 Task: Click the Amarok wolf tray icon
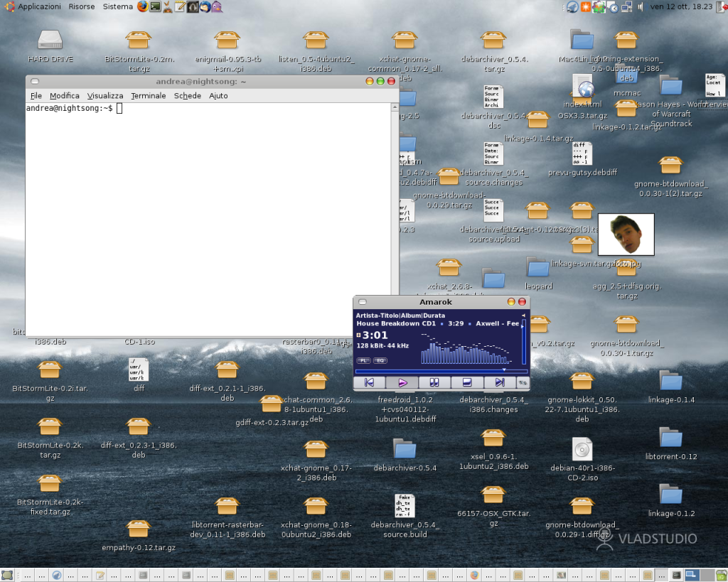pos(572,6)
